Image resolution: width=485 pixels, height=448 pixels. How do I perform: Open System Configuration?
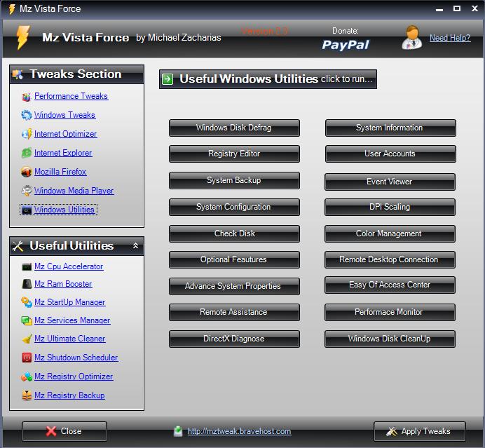tap(234, 207)
